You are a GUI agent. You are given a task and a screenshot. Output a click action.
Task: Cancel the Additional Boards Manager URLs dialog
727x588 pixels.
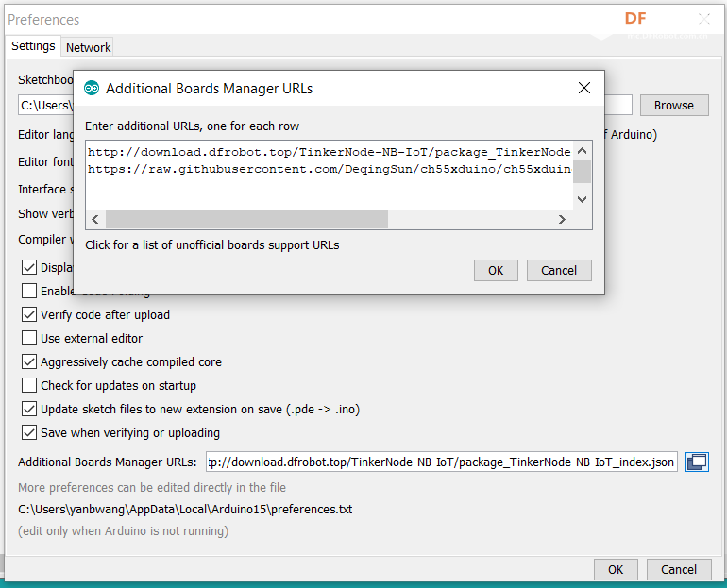[x=559, y=270]
